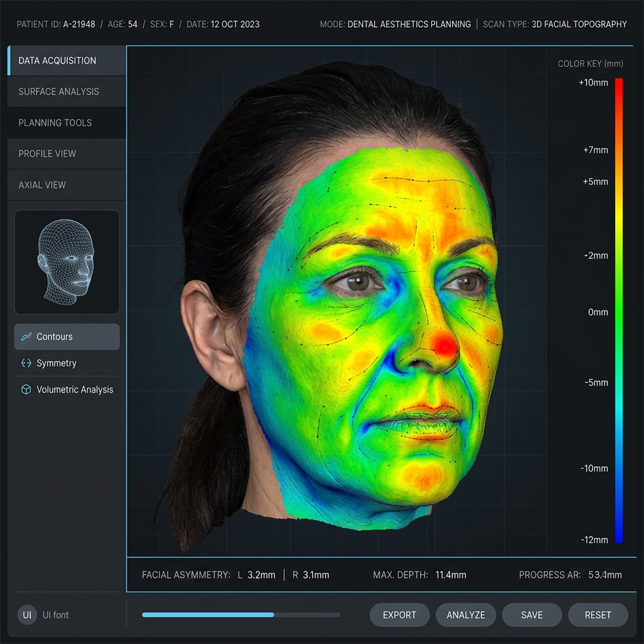Screen dimensions: 644x644
Task: Click the +7mm color key label
Action: click(596, 150)
